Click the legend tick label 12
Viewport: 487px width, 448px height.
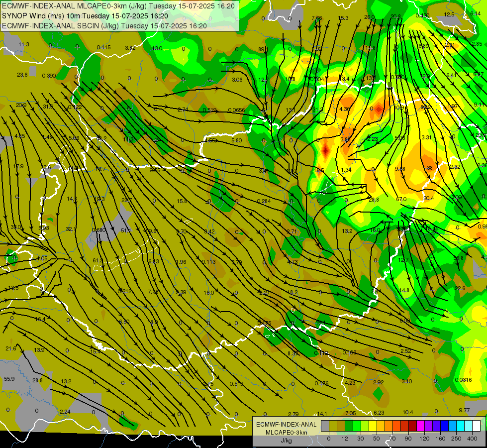345,439
